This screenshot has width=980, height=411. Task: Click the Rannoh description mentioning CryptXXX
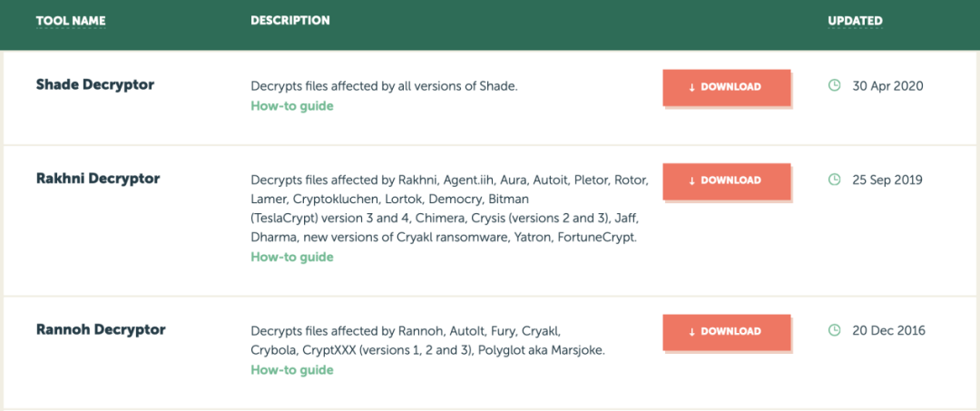(428, 341)
